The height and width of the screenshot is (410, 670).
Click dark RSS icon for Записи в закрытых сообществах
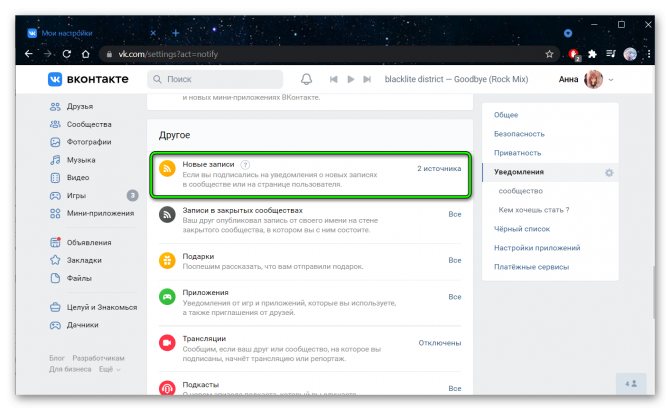[x=167, y=214]
